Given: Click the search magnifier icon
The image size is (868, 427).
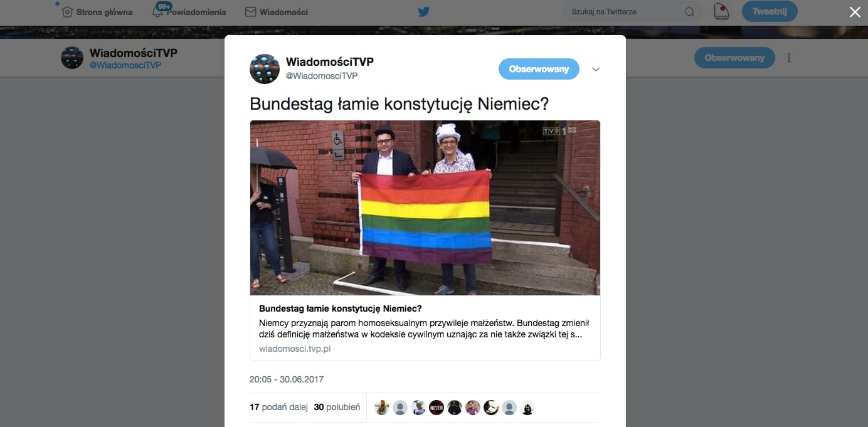Looking at the screenshot, I should click(689, 12).
